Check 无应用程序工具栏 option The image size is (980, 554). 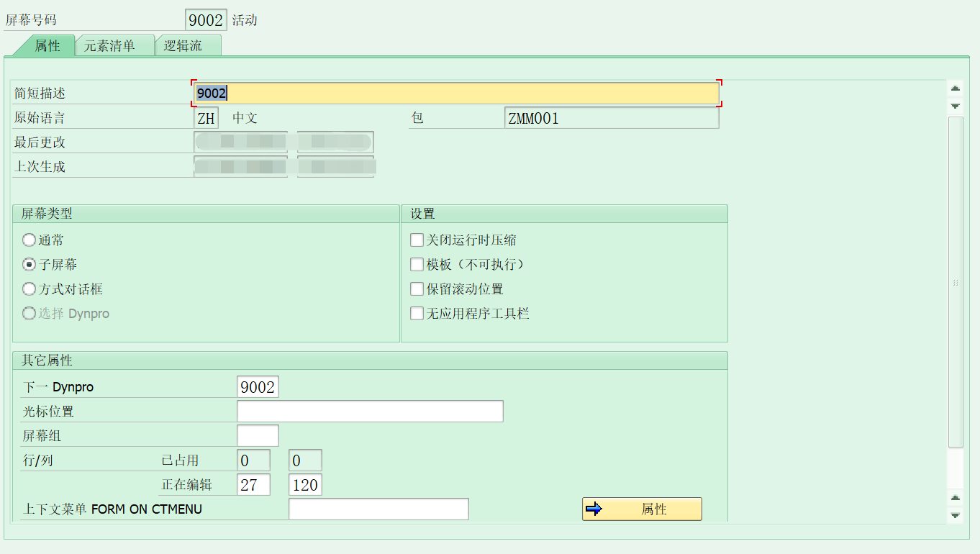click(x=417, y=313)
